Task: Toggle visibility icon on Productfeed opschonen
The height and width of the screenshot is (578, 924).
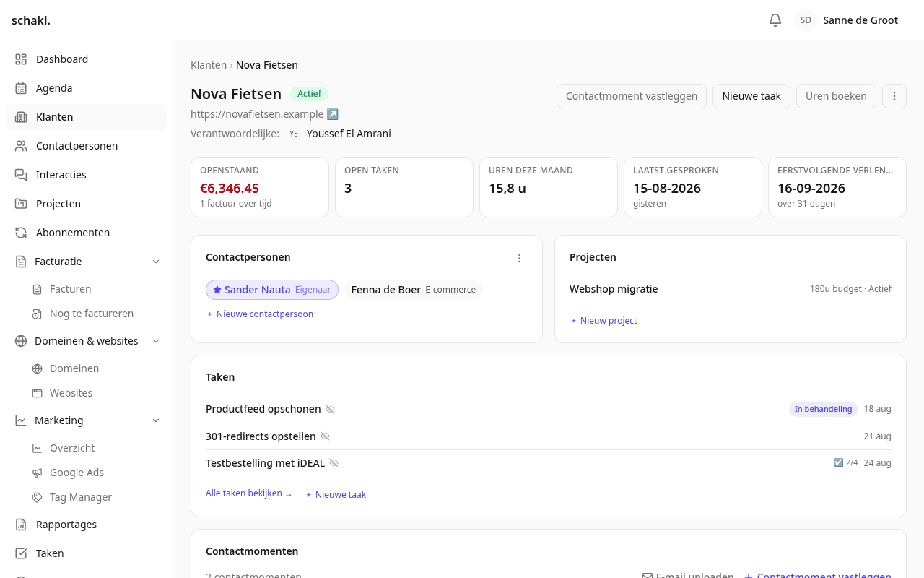Action: pos(331,410)
